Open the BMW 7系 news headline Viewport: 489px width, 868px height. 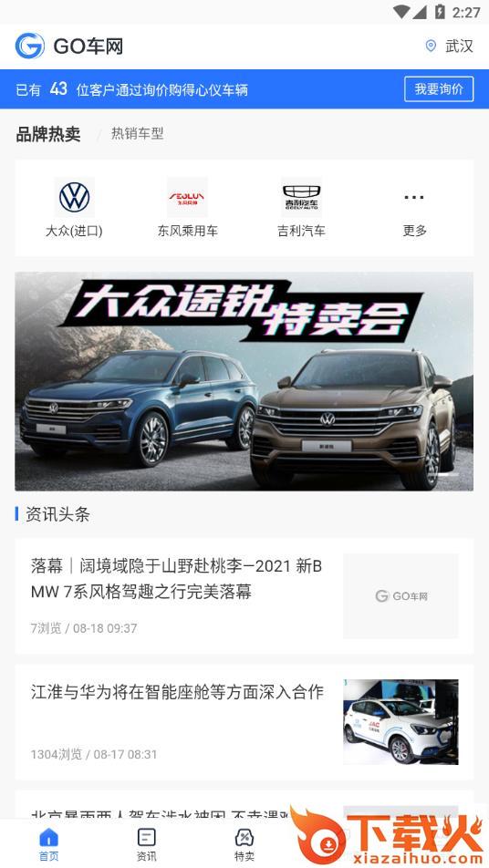pos(176,578)
